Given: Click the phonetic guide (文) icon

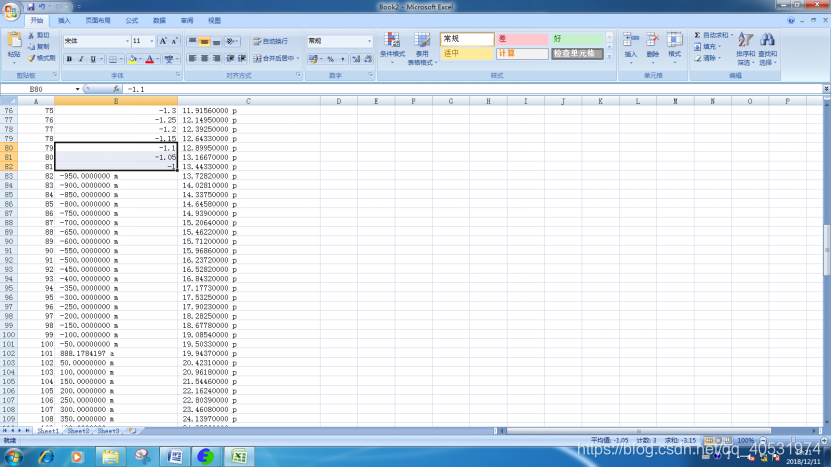Looking at the screenshot, I should pyautogui.click(x=169, y=59).
